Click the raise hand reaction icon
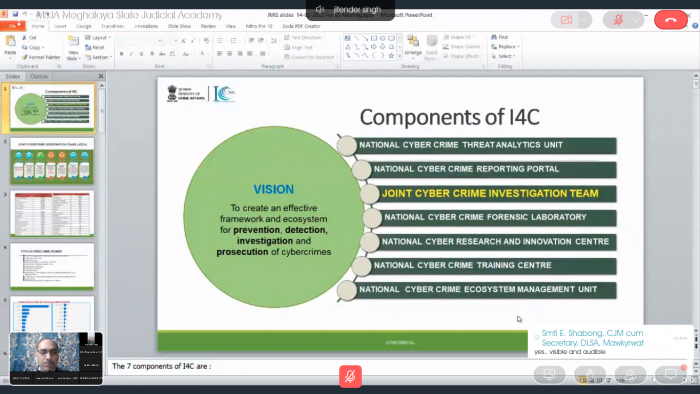Screen dimensions: 700x394 coord(590,374)
